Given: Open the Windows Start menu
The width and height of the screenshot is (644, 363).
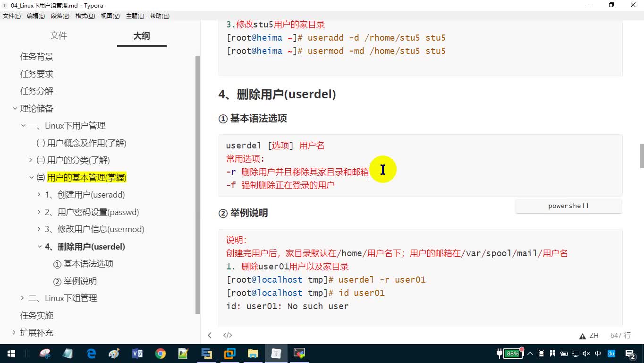Looking at the screenshot, I should (11, 354).
